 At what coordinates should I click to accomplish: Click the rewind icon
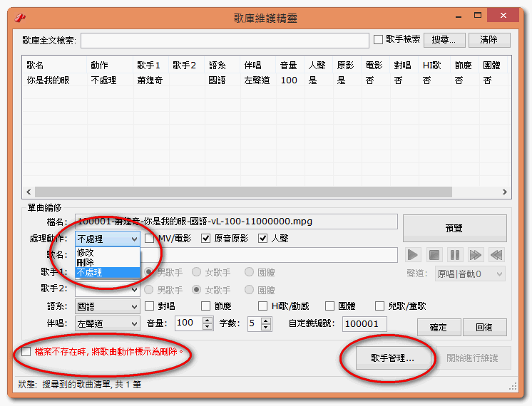(496, 255)
